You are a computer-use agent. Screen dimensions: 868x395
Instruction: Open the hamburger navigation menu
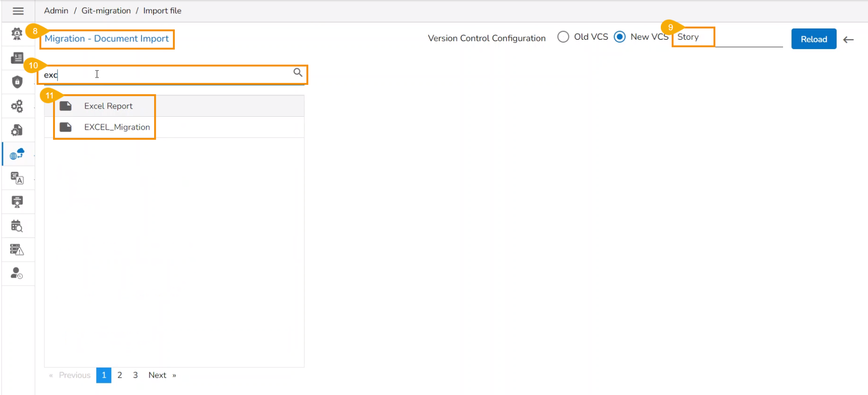click(18, 11)
